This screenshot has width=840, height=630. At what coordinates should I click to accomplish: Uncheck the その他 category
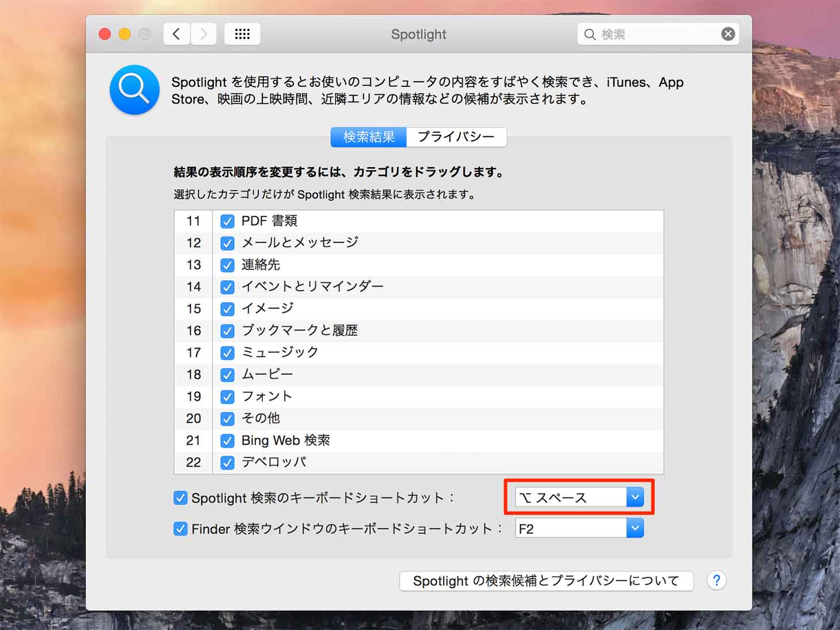227,418
